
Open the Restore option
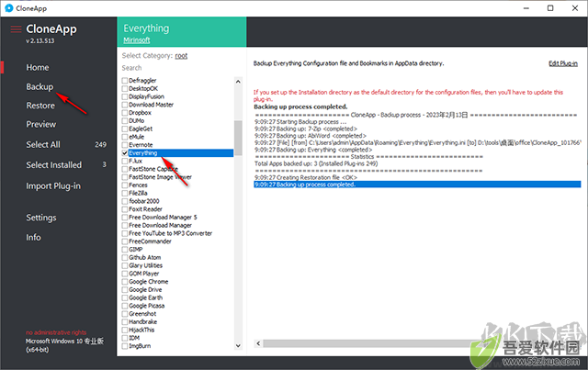40,106
